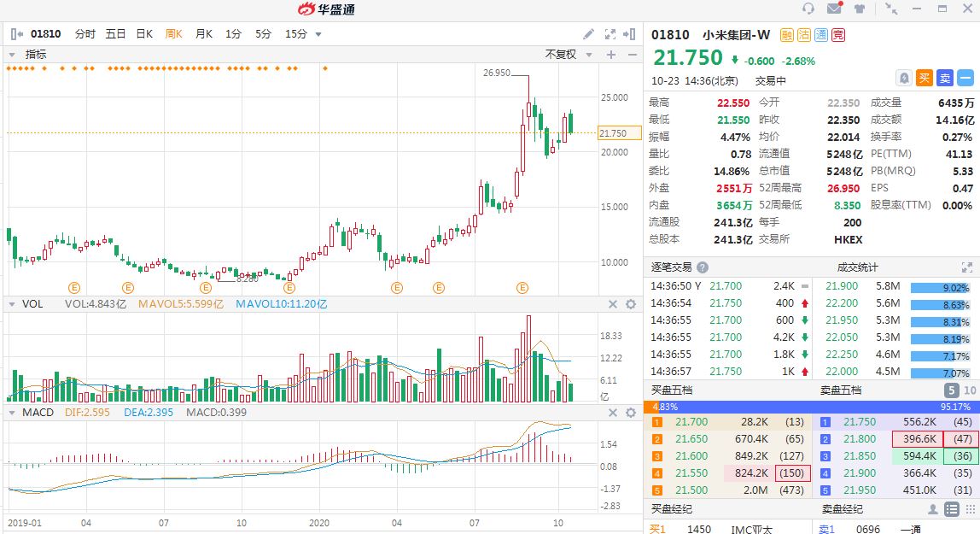This screenshot has width=980, height=534.
Task: Click the broker person icon
Action: tap(933, 509)
